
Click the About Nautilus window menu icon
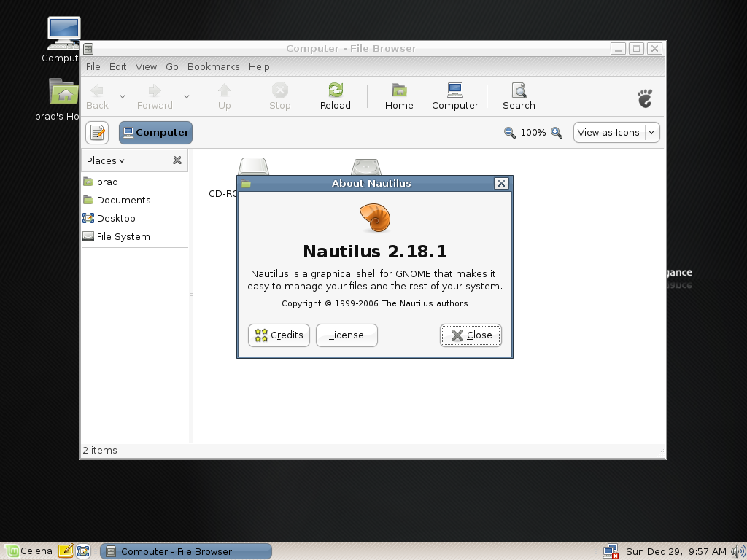[246, 184]
